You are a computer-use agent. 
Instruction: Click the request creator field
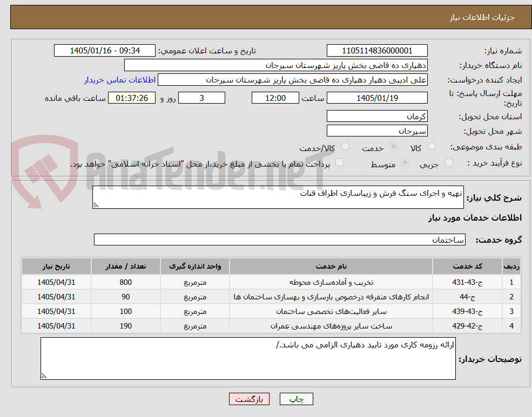click(292, 80)
